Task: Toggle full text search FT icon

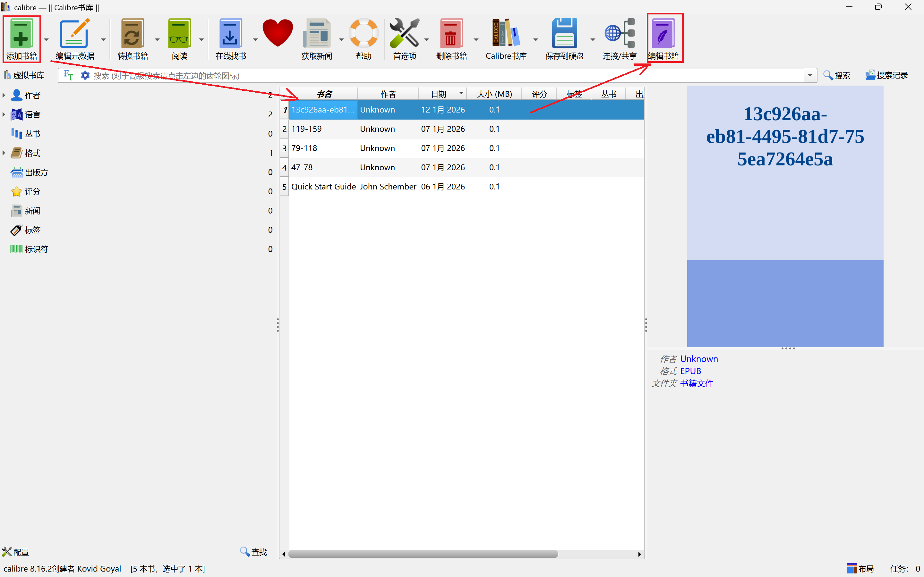Action: (68, 75)
